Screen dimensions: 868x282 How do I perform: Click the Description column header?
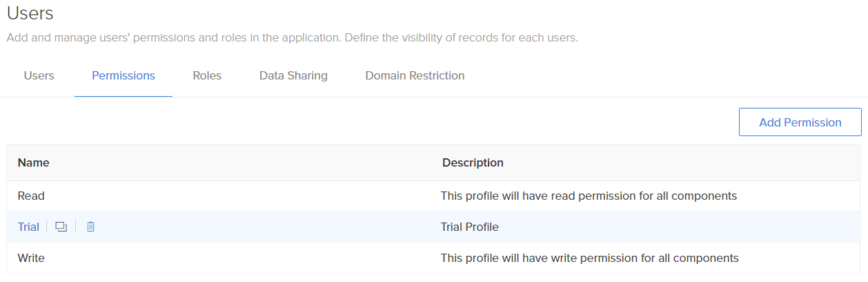point(473,162)
